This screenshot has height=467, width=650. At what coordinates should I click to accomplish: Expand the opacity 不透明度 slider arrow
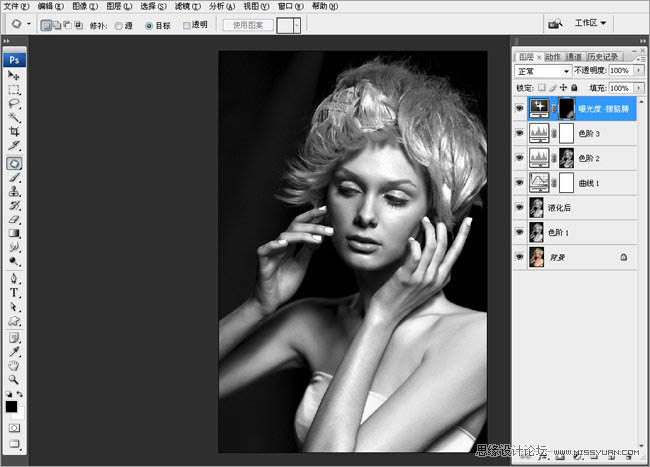point(638,72)
